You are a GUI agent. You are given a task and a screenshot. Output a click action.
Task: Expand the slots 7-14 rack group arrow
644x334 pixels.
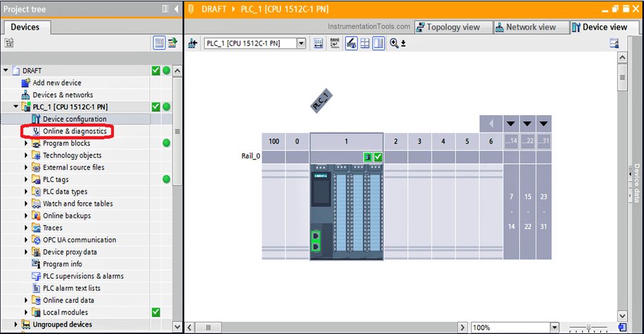point(511,124)
